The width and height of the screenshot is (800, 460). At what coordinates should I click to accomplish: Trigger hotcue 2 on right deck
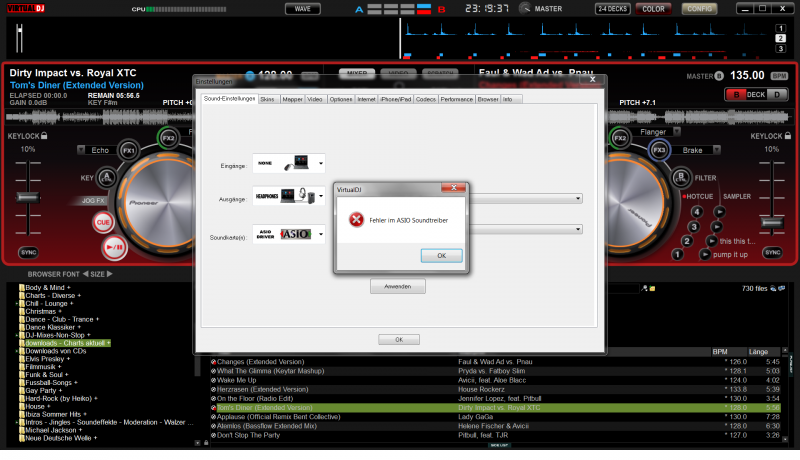click(687, 241)
